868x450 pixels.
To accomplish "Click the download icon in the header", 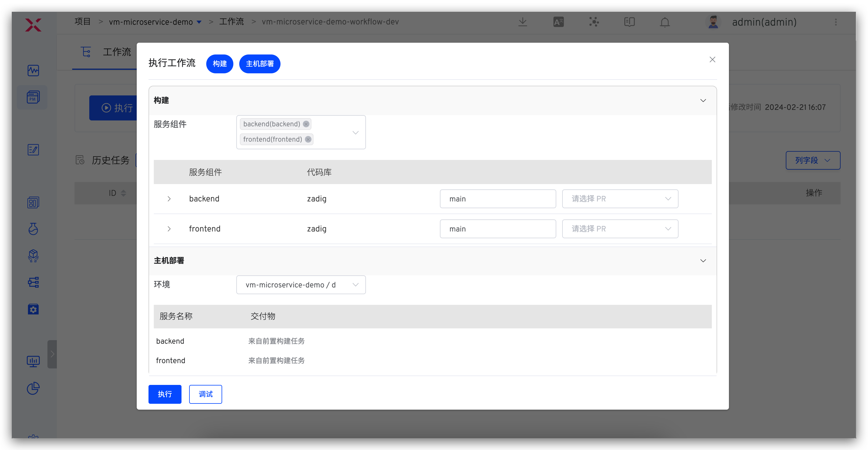I will (x=523, y=22).
